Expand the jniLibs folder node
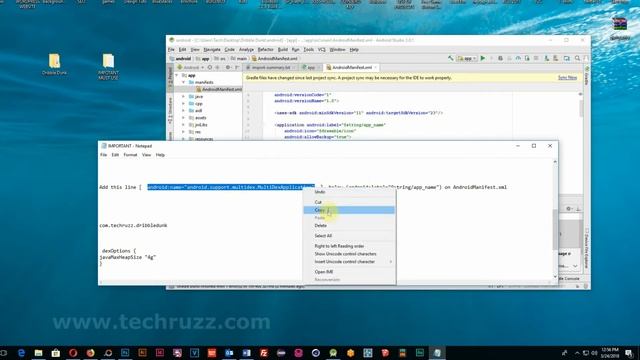This screenshot has height=360, width=640. click(x=183, y=125)
